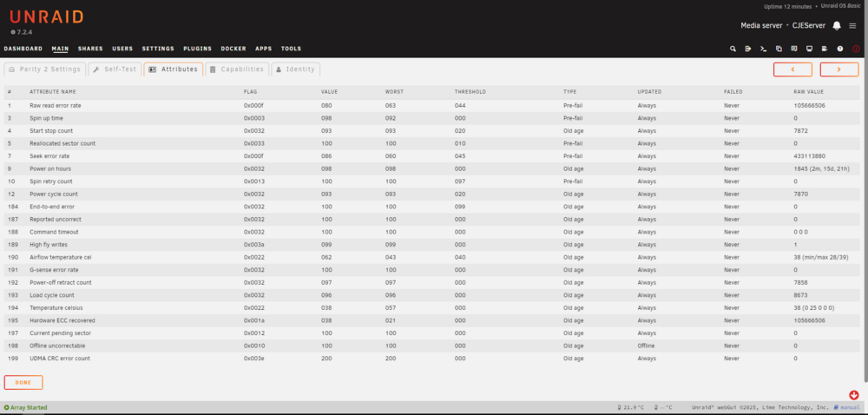
Task: Open the SETTINGS menu
Action: point(158,49)
